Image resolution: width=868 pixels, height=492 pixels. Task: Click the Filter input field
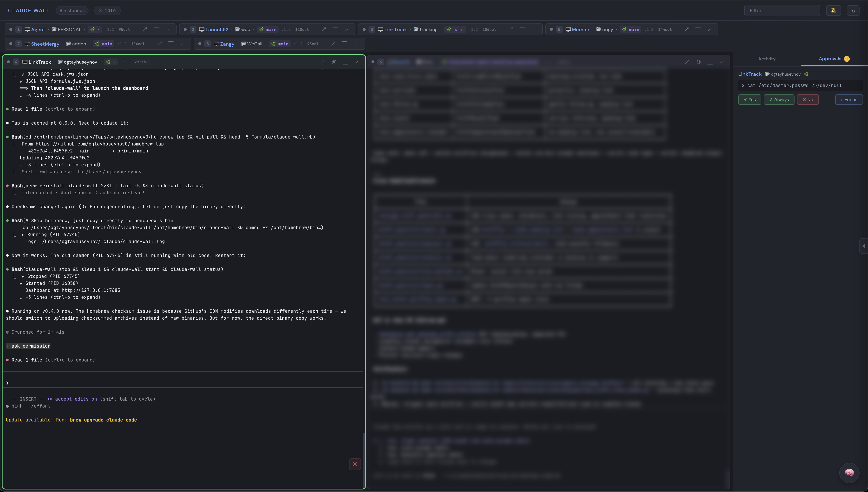coord(782,11)
